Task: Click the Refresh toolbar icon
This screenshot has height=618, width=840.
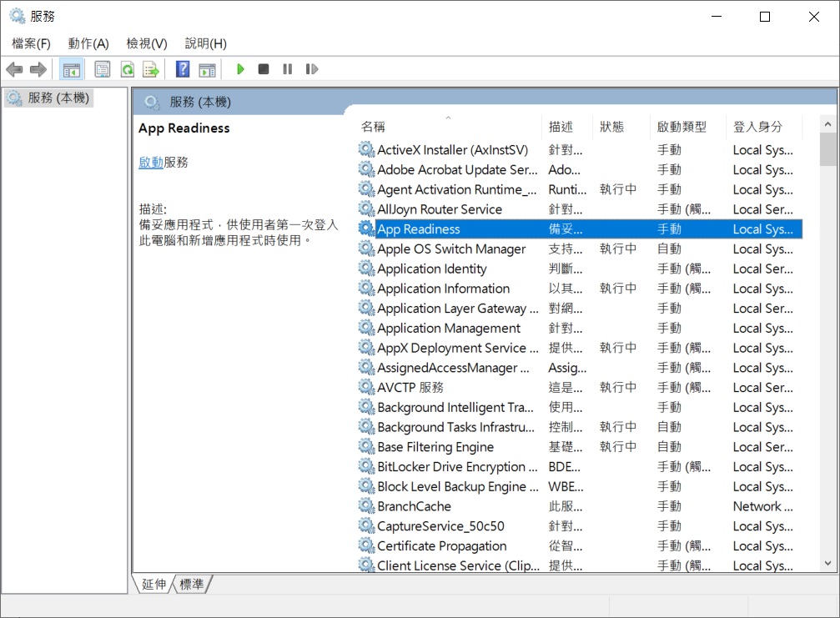Action: coord(128,69)
